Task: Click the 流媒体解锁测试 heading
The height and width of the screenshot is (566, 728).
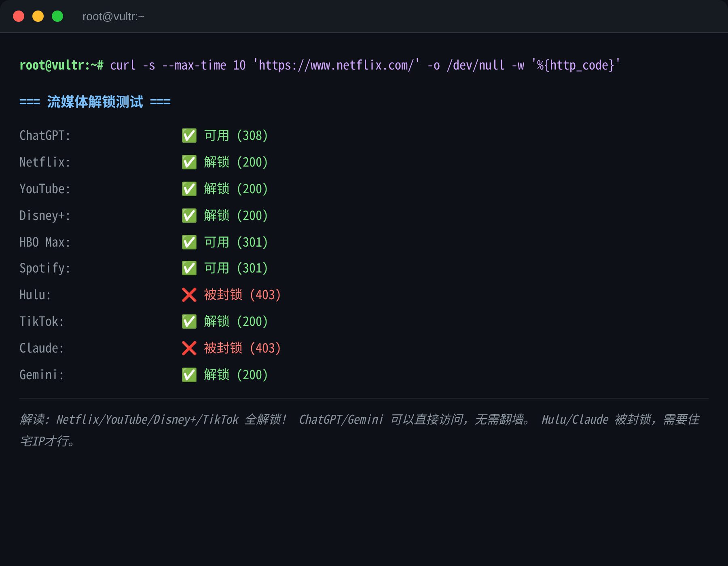Action: (x=95, y=102)
